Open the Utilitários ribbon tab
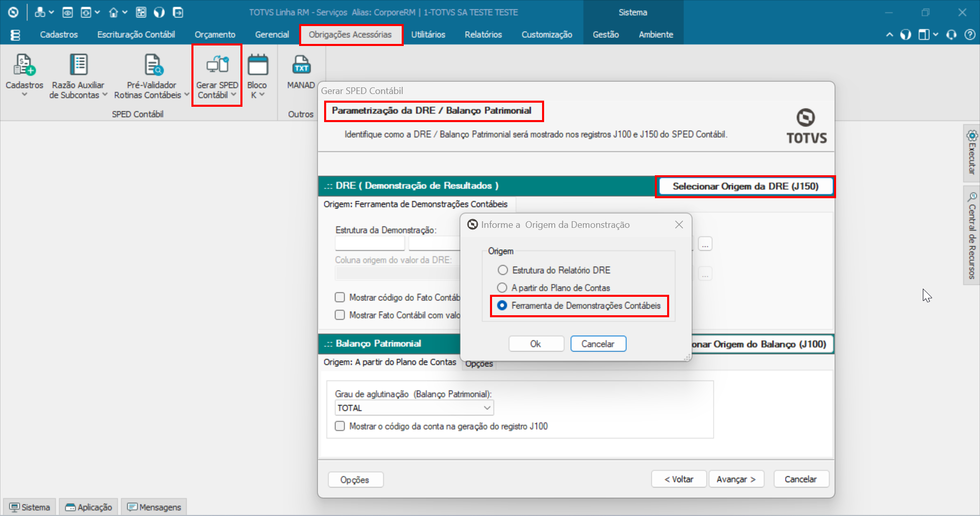The height and width of the screenshot is (516, 980). (428, 35)
